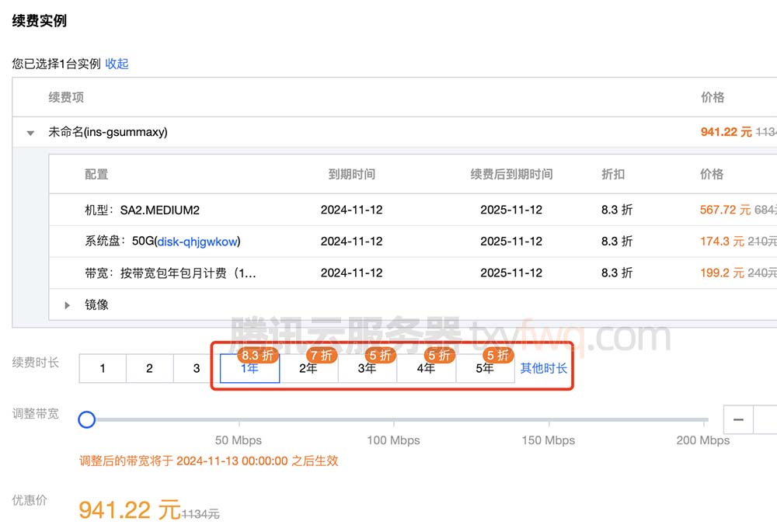Click the 折扣 column header

tap(613, 175)
